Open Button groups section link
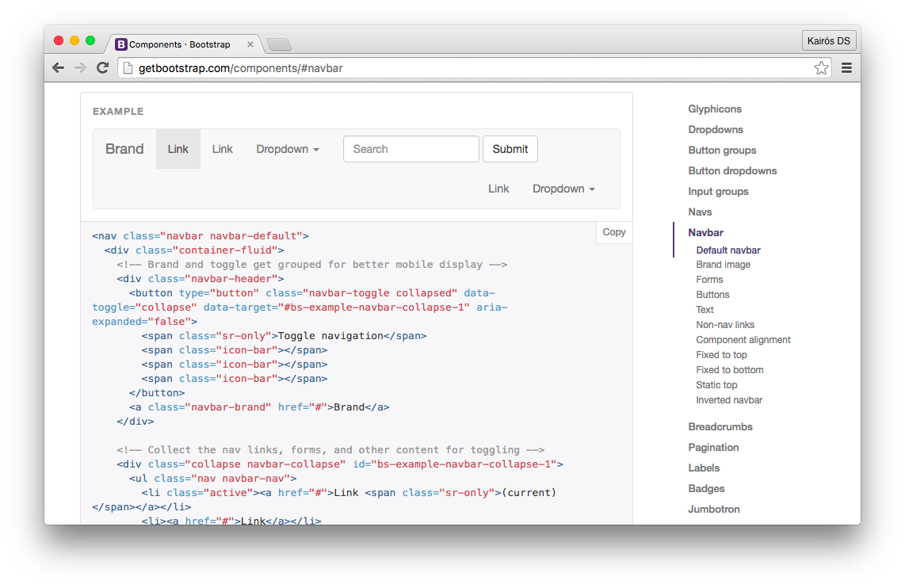Screen dimensions: 905x588 coord(722,150)
